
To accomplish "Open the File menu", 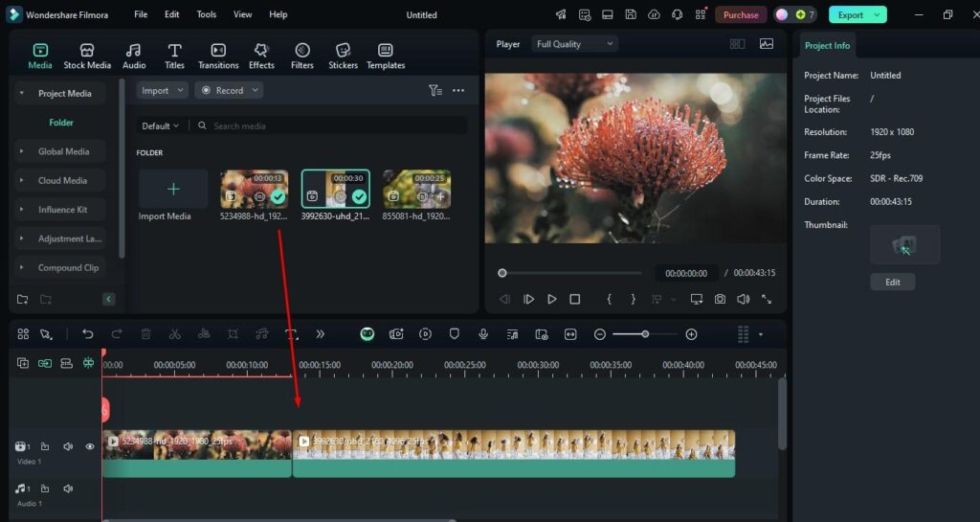I will [x=141, y=14].
